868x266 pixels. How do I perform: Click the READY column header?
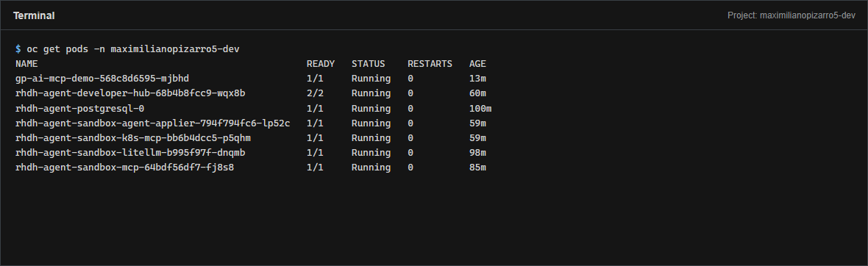point(321,64)
